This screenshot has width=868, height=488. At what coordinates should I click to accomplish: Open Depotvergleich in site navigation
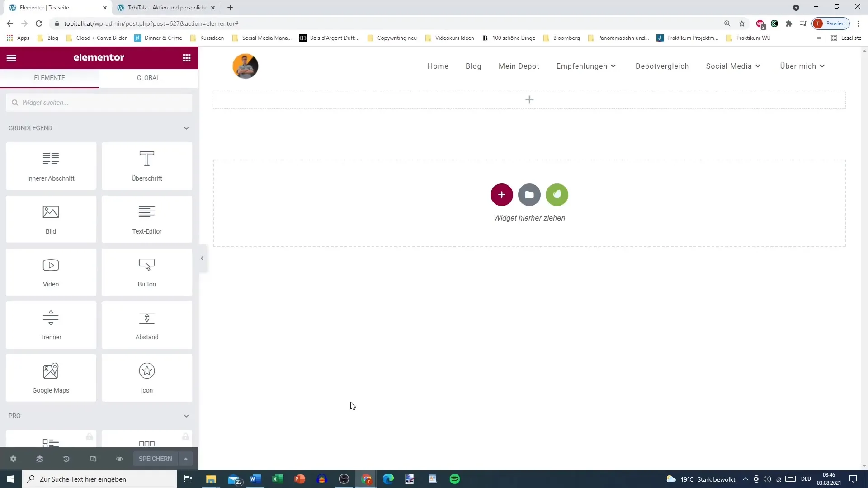coord(662,66)
